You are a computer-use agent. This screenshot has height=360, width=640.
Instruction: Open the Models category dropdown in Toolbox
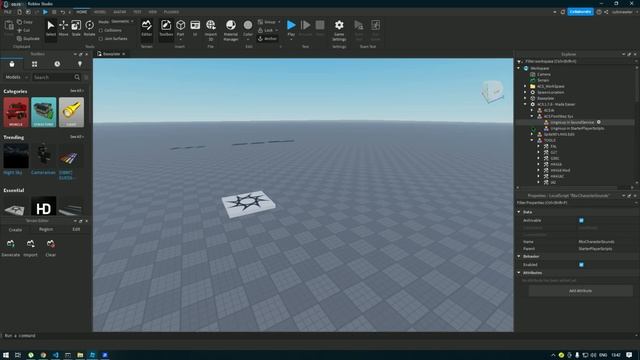click(16, 77)
